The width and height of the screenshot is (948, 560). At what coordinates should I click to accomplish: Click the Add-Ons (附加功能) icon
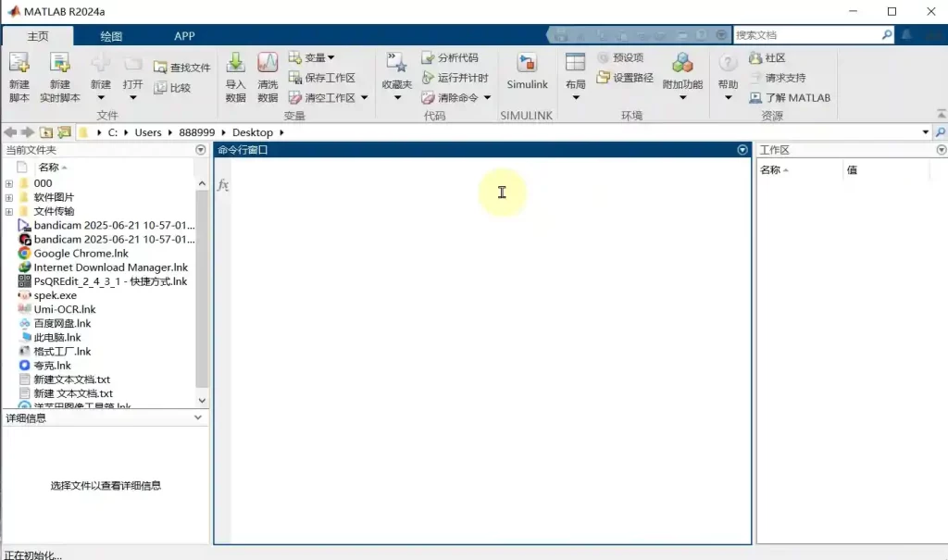click(682, 65)
